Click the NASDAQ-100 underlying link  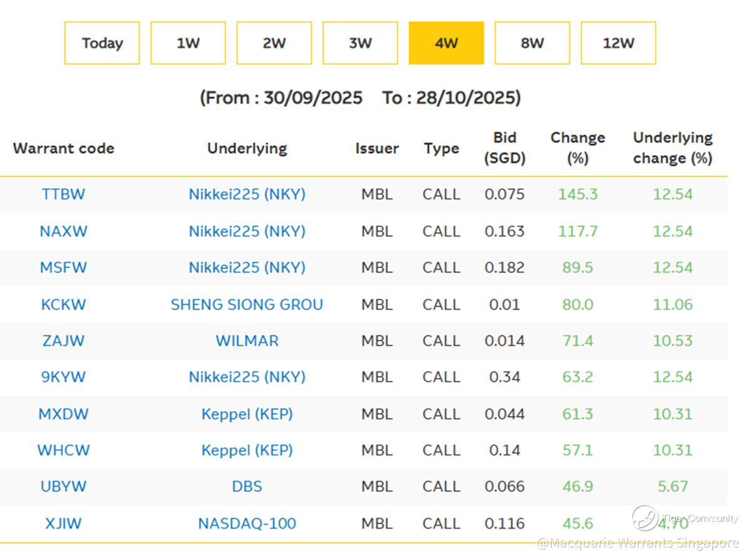(247, 524)
